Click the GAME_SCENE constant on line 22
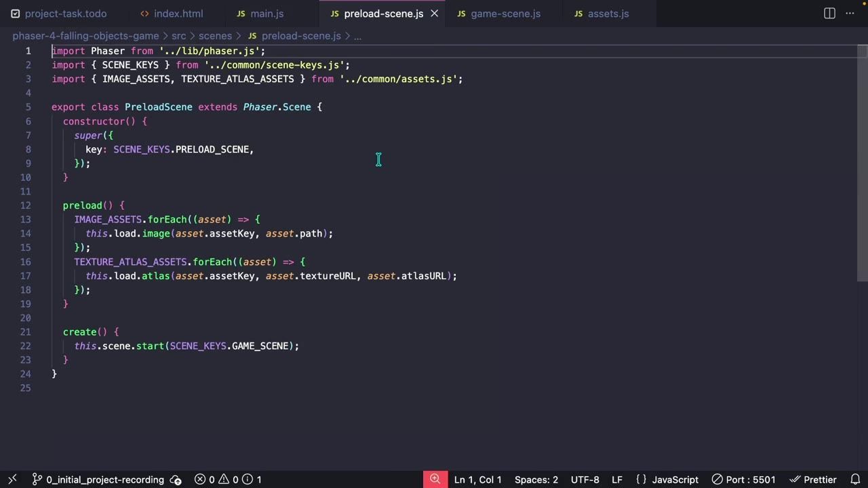The width and height of the screenshot is (868, 488). [x=260, y=346]
